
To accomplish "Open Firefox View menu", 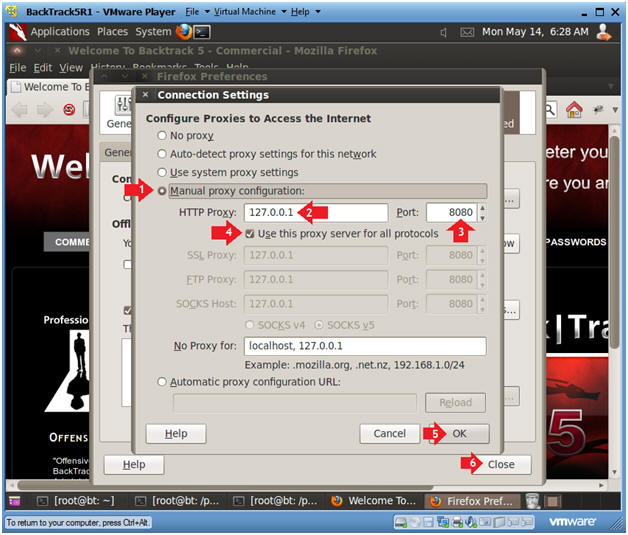I will [71, 68].
